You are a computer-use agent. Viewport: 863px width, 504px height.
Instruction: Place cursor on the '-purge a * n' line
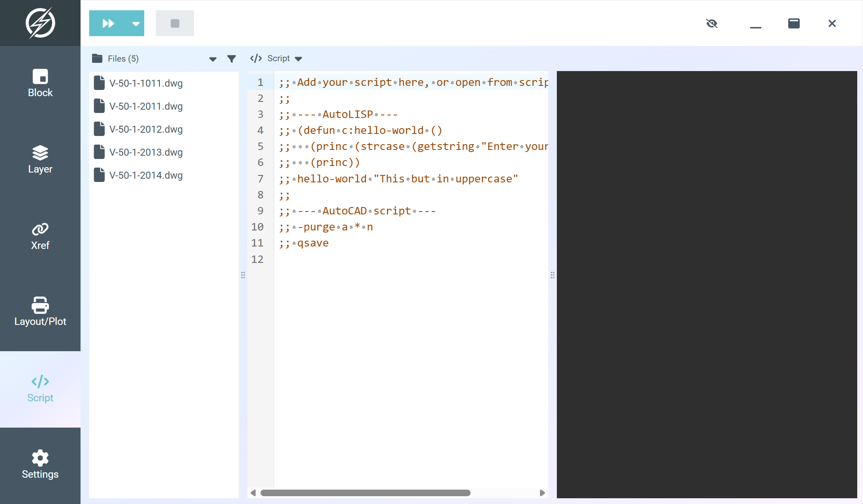[x=326, y=227]
